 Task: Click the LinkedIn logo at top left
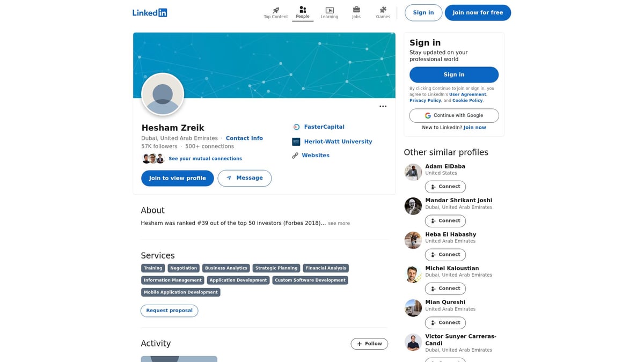pos(150,12)
